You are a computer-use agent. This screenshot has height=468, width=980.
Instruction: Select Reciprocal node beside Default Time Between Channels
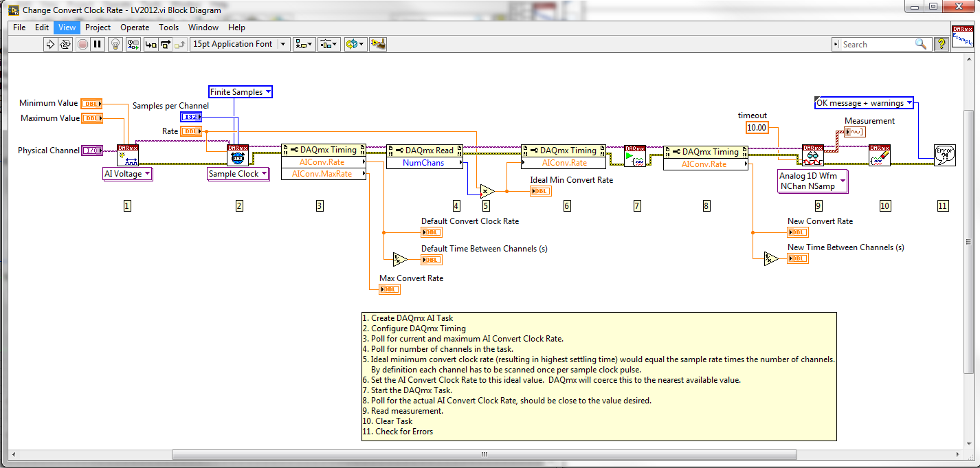pyautogui.click(x=400, y=259)
